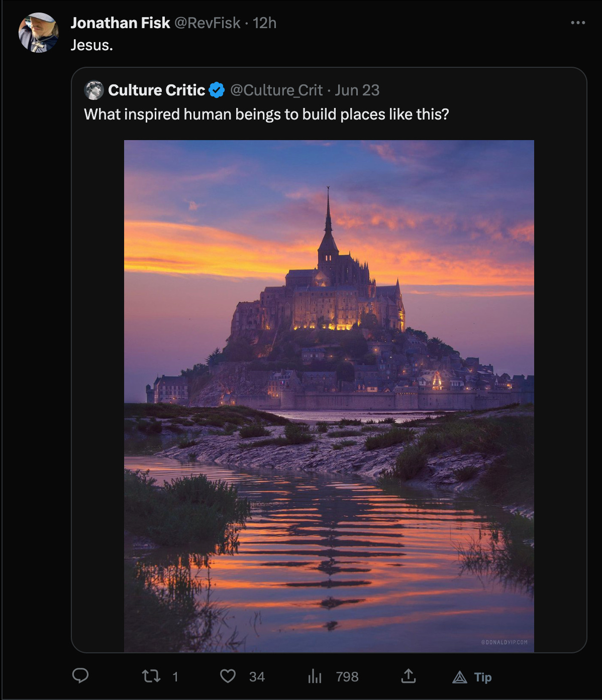
Task: Click Culture Critic's blue verified badge
Action: pyautogui.click(x=217, y=90)
